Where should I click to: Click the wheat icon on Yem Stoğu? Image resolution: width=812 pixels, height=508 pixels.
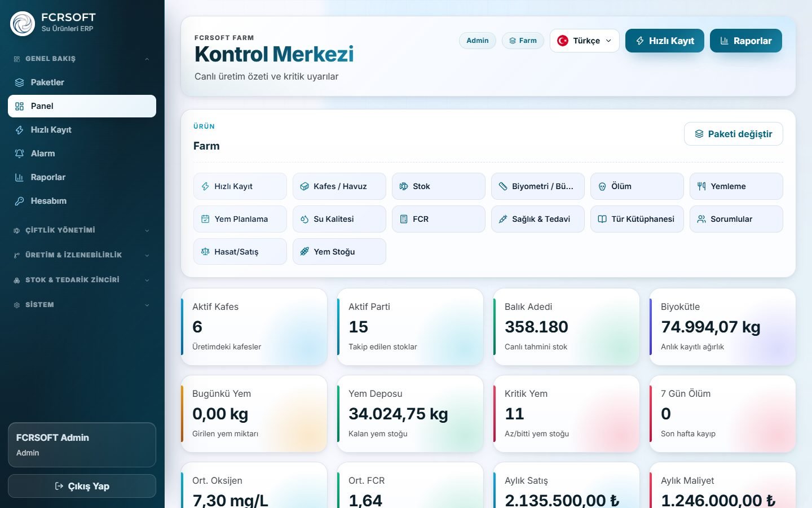click(304, 252)
